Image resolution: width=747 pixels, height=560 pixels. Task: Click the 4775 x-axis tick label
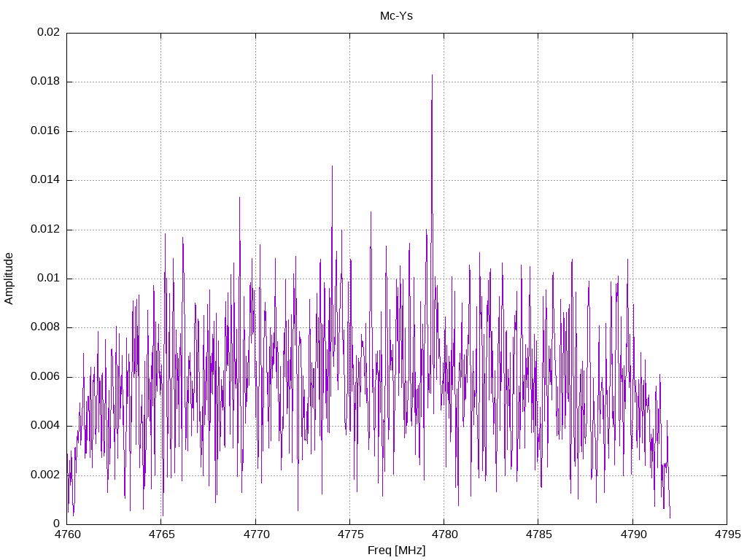point(350,534)
